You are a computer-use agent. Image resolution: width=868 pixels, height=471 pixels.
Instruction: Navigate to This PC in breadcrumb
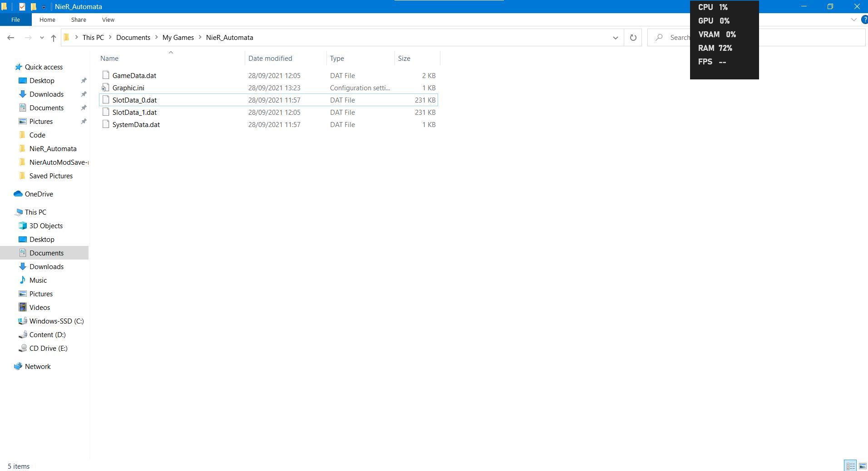pos(93,38)
